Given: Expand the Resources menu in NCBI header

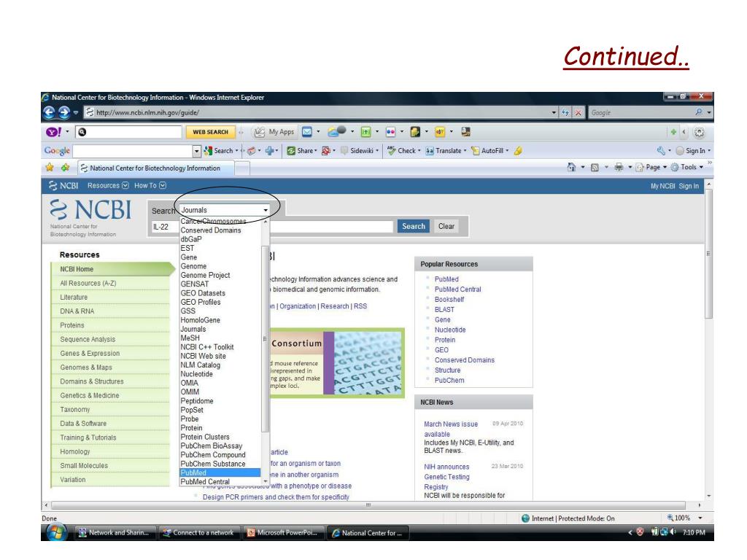Looking at the screenshot, I should click(x=108, y=186).
